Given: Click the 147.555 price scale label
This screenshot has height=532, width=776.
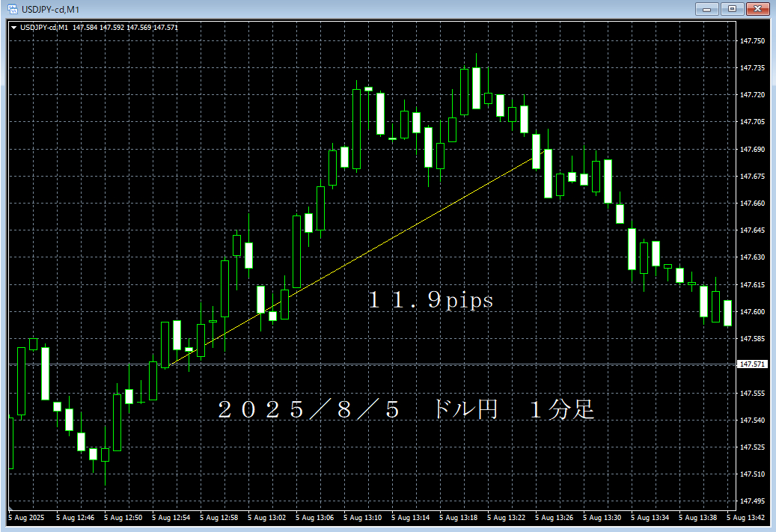Looking at the screenshot, I should (x=752, y=393).
